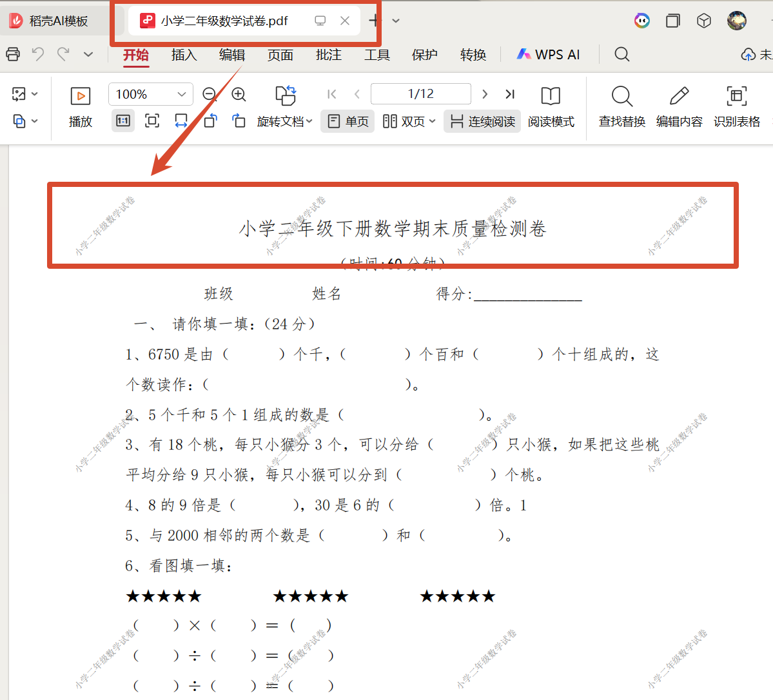Click the search magnifier in ribbon bar
Screen dimensions: 773x700
click(622, 54)
